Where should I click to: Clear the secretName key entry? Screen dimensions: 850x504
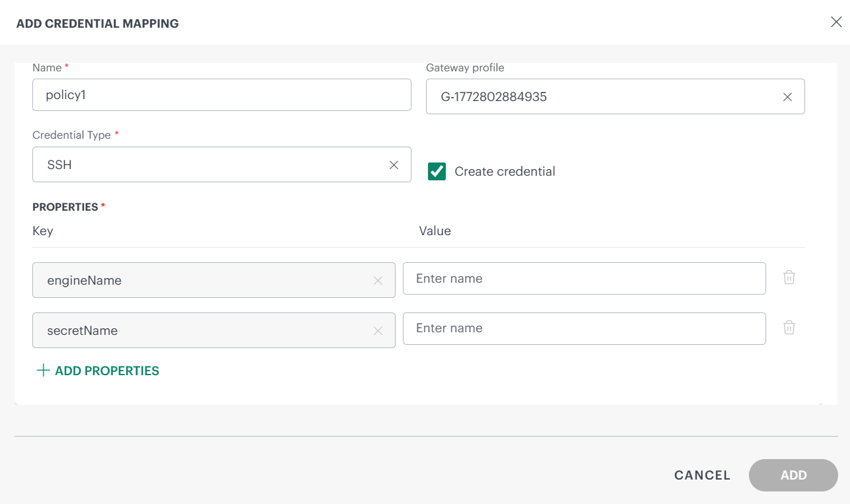pyautogui.click(x=377, y=330)
